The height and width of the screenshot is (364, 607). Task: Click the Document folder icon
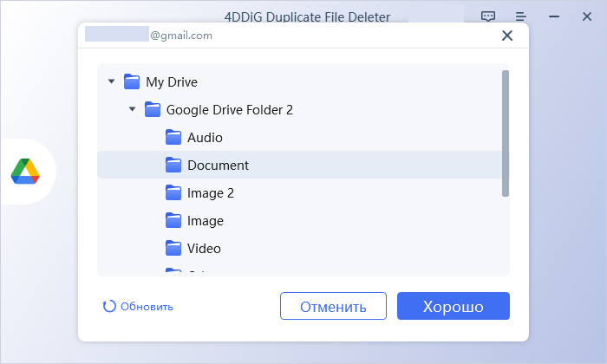point(173,166)
